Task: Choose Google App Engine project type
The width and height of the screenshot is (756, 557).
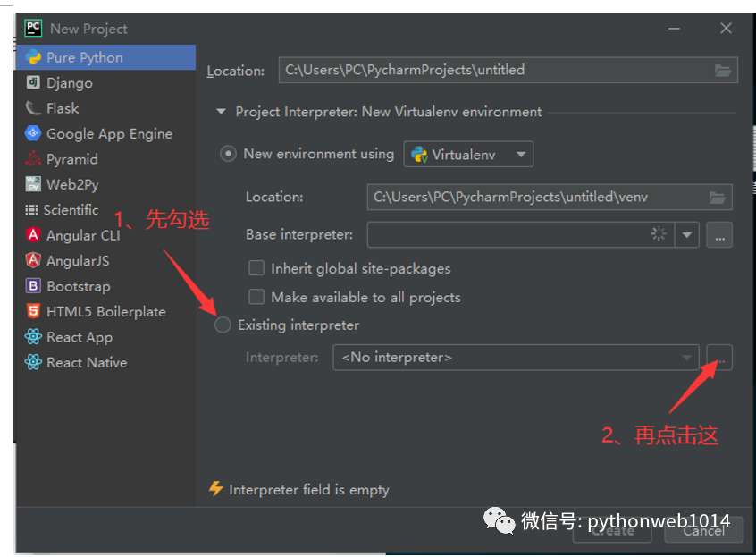Action: click(x=106, y=133)
